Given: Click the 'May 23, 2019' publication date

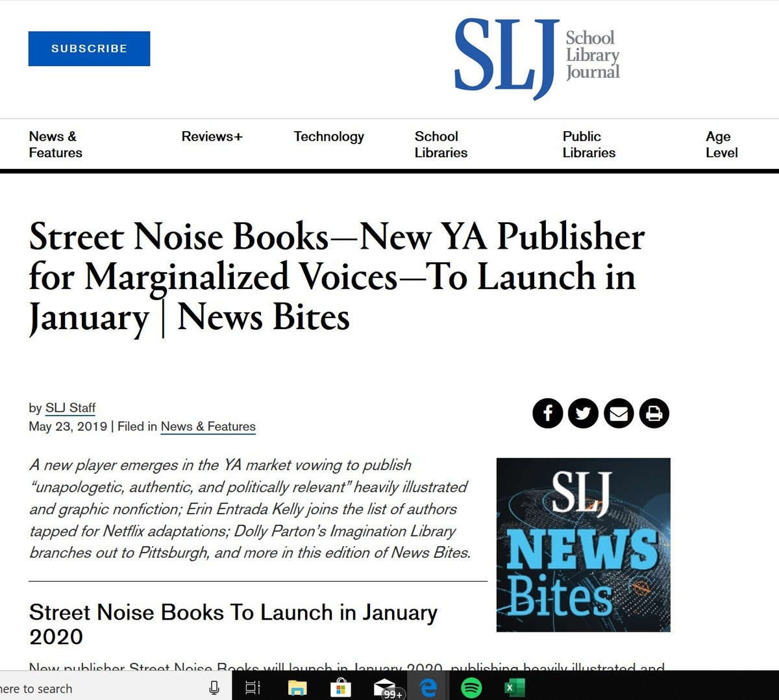Looking at the screenshot, I should coord(68,427).
